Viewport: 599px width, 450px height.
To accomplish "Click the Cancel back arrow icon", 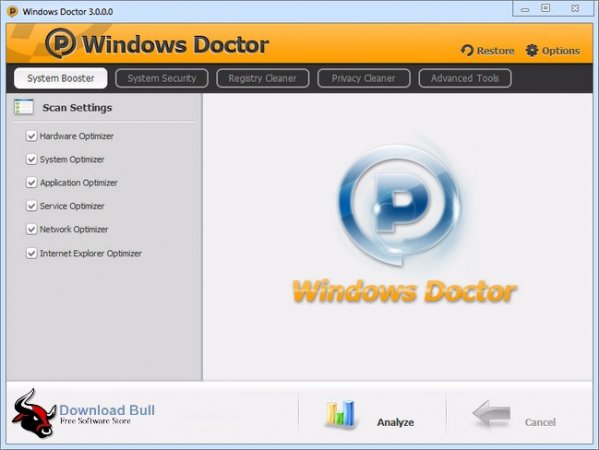I will 492,413.
